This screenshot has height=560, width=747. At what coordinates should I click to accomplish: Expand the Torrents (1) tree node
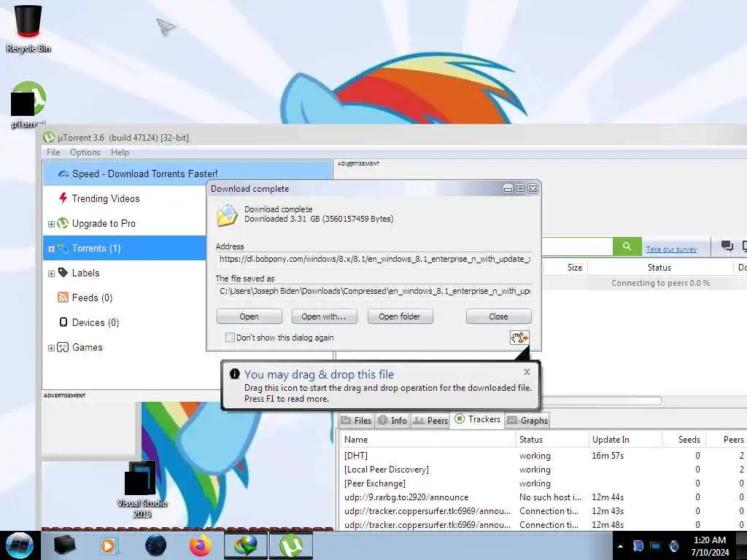point(51,249)
